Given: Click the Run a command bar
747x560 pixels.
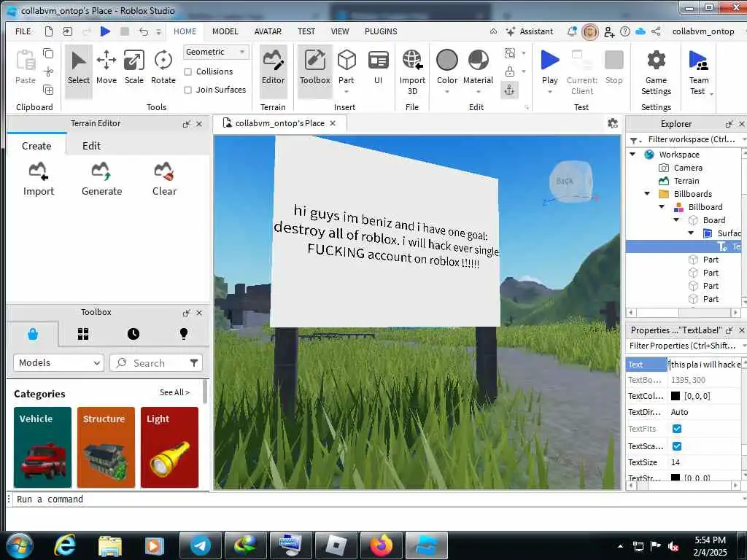Looking at the screenshot, I should [376, 499].
